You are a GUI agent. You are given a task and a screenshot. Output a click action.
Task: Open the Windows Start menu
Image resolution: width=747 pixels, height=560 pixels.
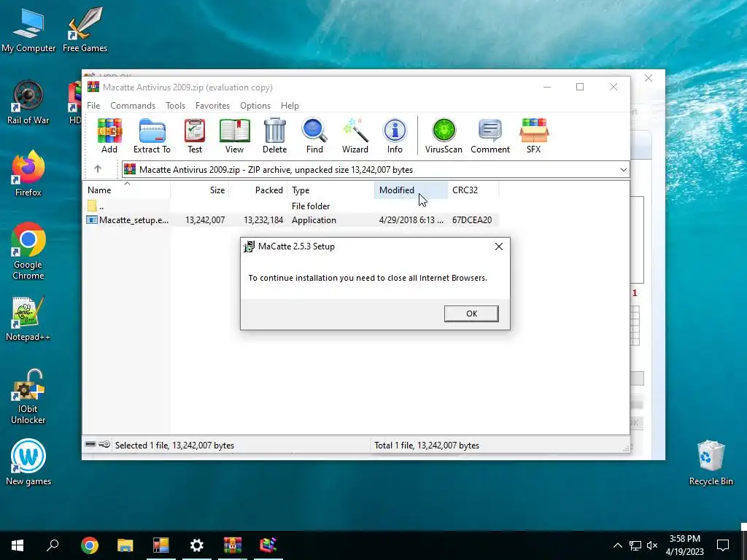pyautogui.click(x=18, y=545)
